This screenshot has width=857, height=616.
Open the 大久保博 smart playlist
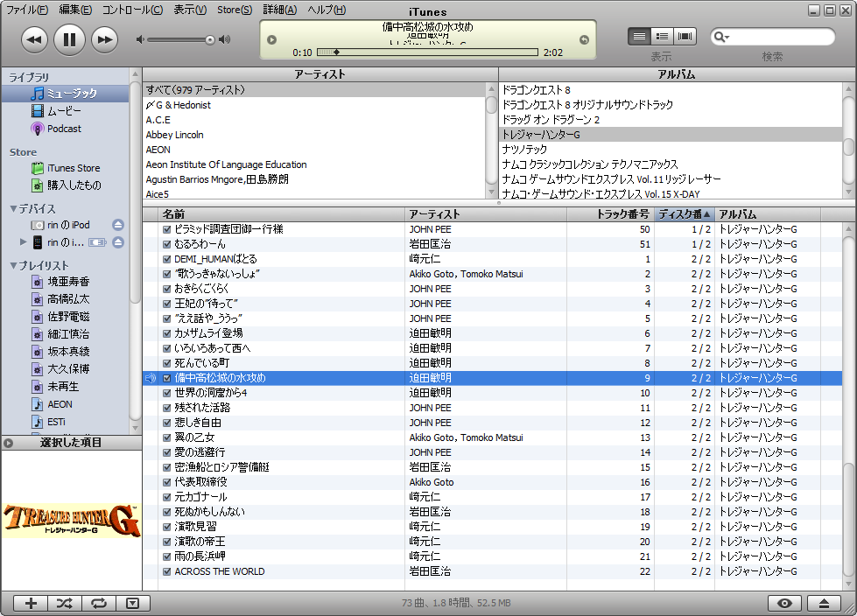(x=65, y=368)
